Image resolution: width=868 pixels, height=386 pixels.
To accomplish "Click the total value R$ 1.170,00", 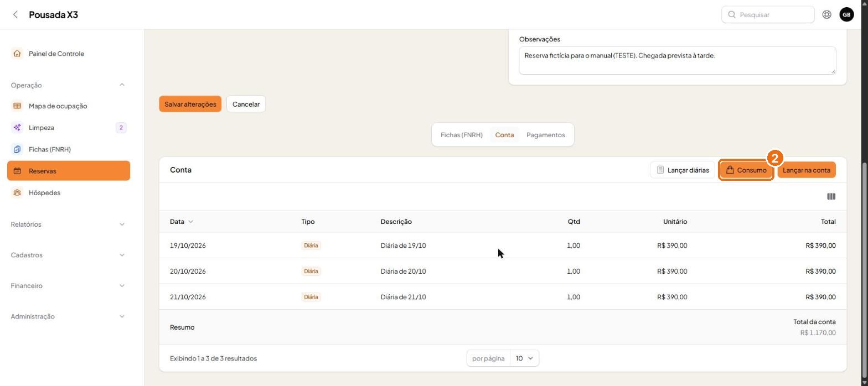I will pyautogui.click(x=818, y=333).
